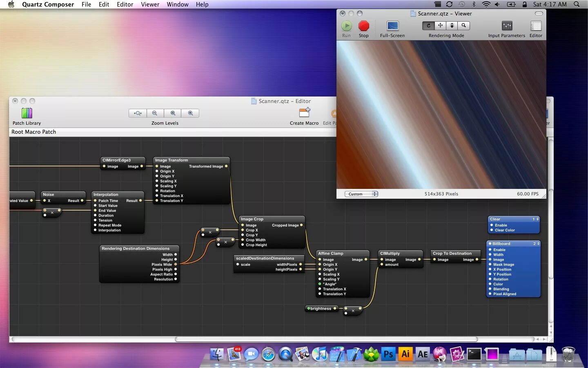The image size is (588, 368).
Task: Enter Full-Screen viewer mode
Action: click(x=392, y=26)
